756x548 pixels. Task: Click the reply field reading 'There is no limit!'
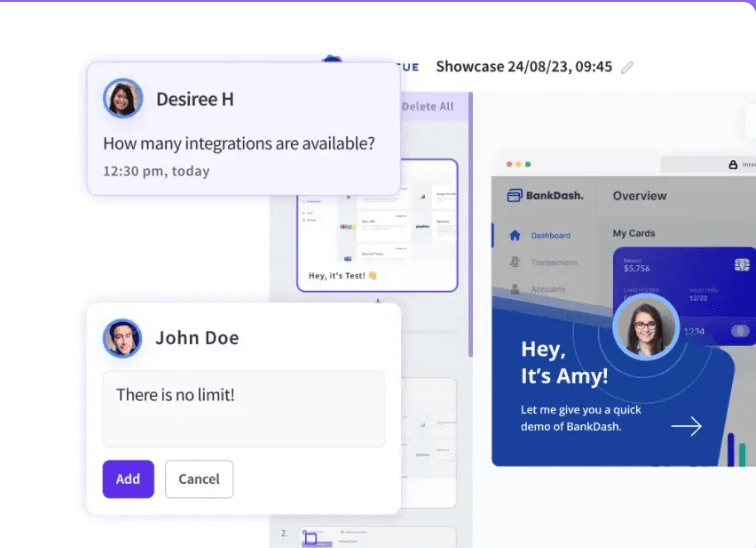(x=244, y=409)
